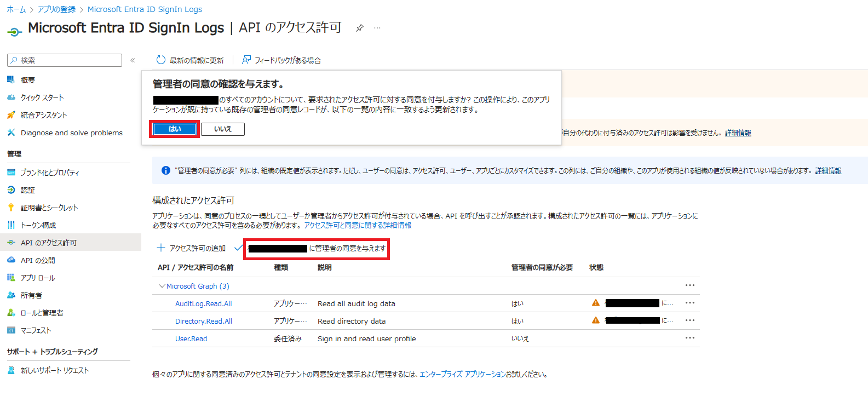Open 所有者 people icon

11,295
